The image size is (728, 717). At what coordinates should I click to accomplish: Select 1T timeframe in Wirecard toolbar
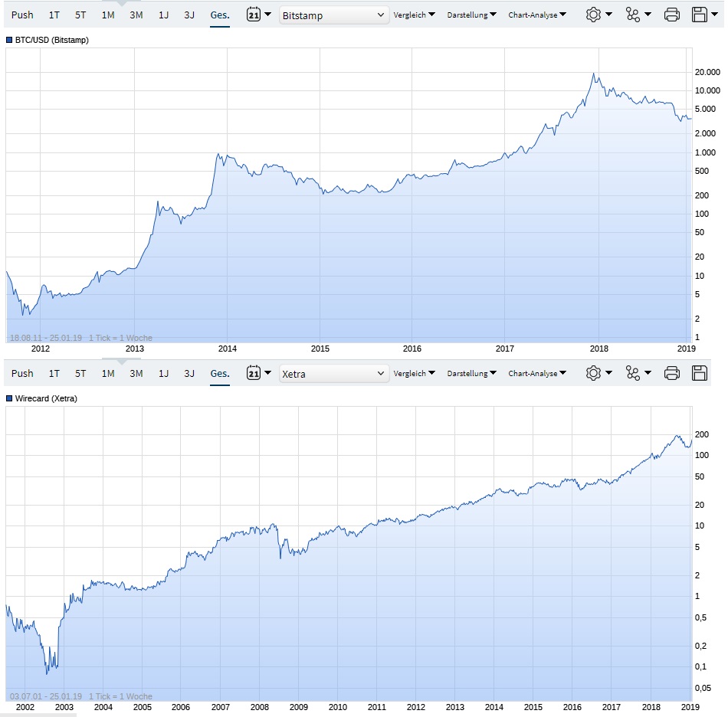tap(54, 373)
